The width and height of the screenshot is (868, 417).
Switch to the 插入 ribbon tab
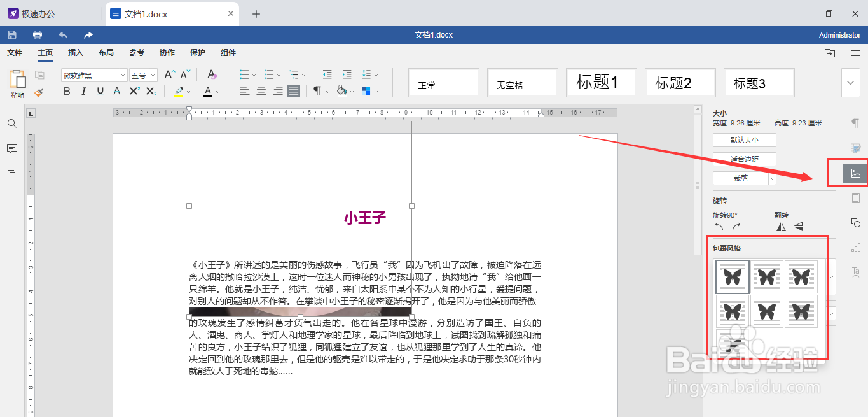pos(75,53)
